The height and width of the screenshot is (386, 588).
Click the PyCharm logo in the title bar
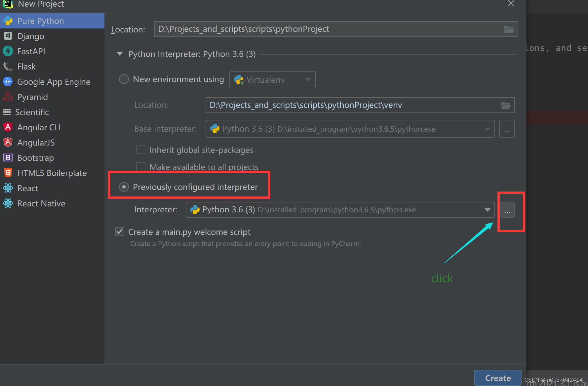click(x=8, y=4)
